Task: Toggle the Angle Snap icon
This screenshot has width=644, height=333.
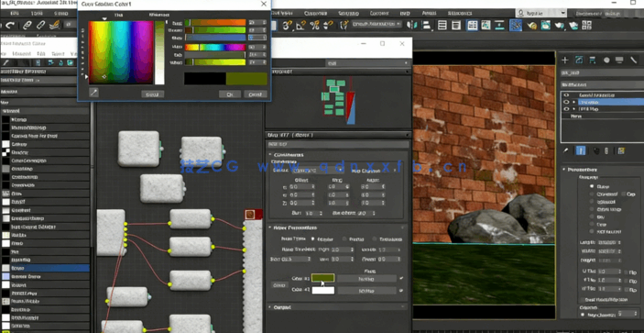Action: coord(300,26)
